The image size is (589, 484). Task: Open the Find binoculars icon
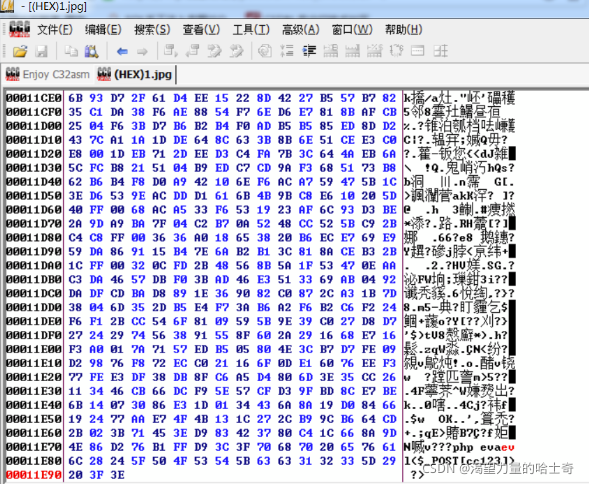(91, 51)
